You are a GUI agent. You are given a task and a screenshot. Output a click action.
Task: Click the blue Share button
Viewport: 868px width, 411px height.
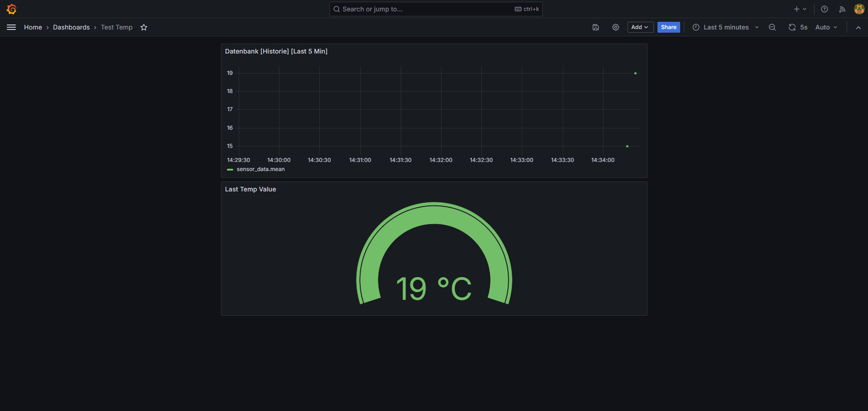click(x=668, y=27)
